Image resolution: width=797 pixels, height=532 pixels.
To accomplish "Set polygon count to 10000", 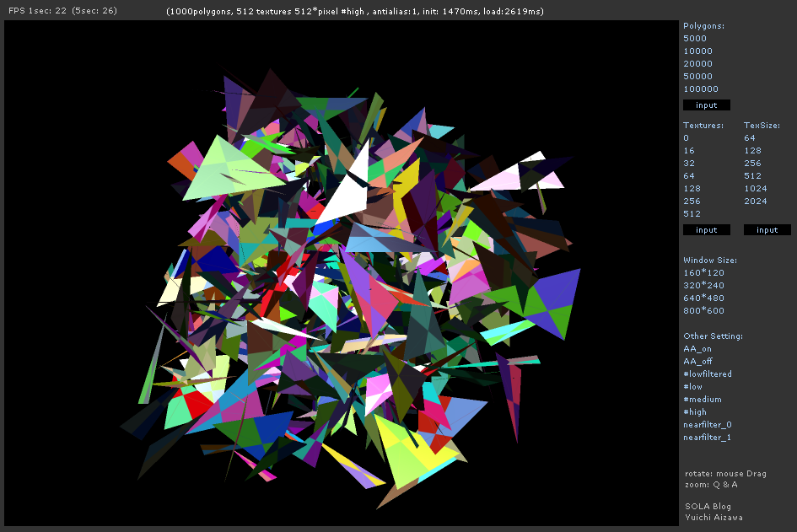I will tap(697, 51).
